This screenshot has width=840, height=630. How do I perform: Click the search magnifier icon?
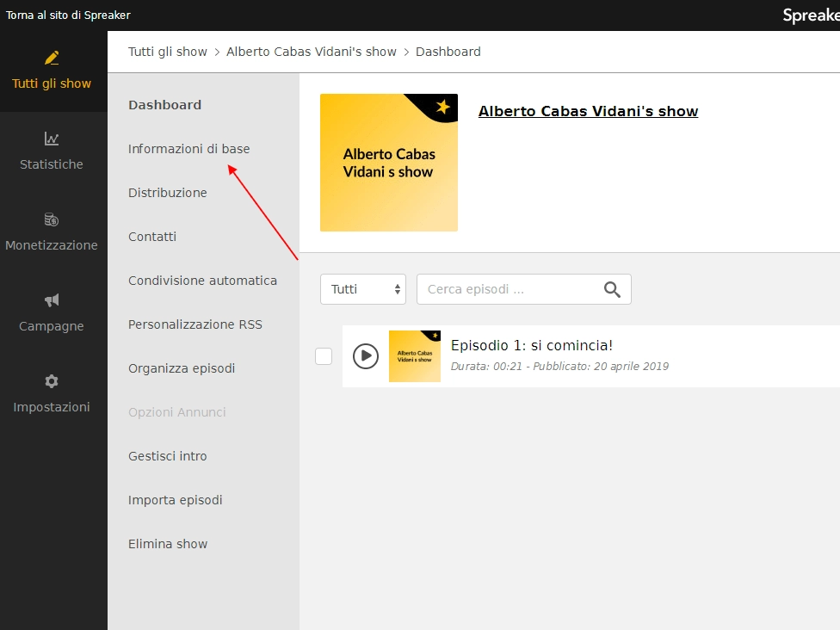coord(612,289)
